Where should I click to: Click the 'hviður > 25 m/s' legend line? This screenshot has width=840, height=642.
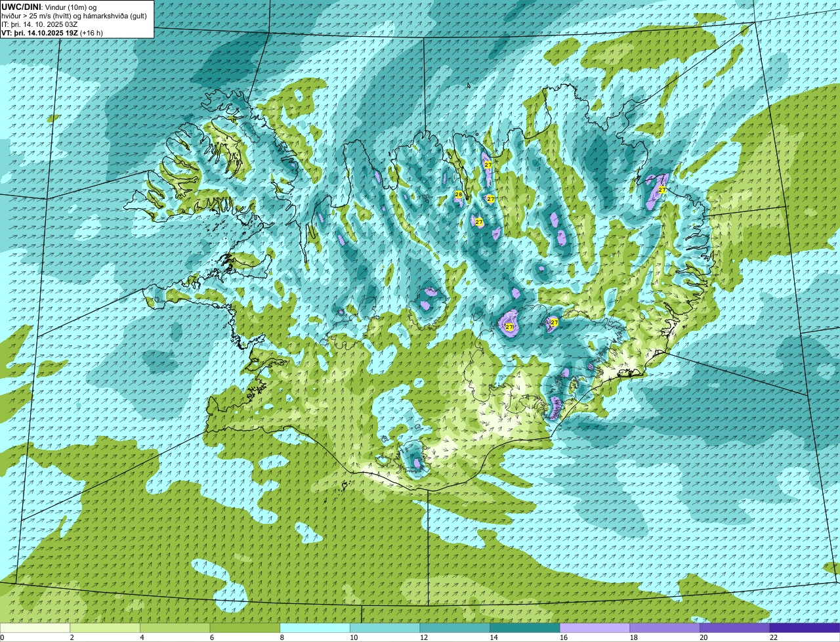pos(73,15)
